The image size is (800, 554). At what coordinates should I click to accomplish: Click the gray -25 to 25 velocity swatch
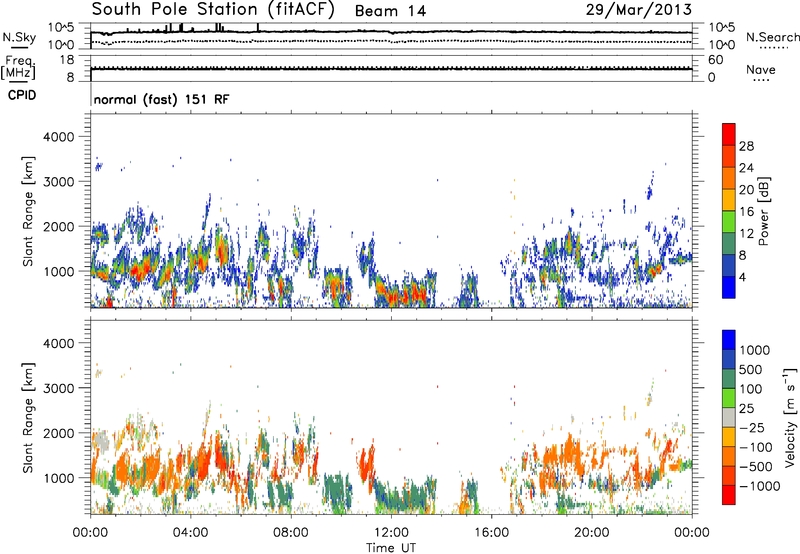point(729,417)
